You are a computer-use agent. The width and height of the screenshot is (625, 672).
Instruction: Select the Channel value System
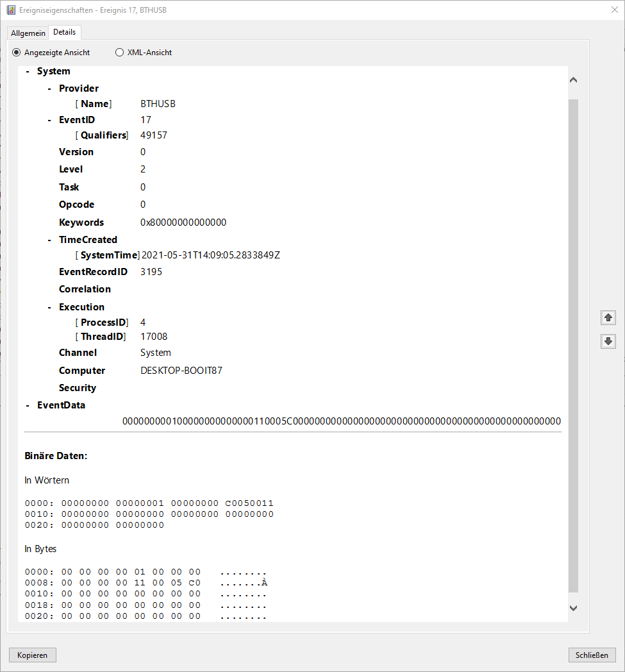[x=156, y=353]
